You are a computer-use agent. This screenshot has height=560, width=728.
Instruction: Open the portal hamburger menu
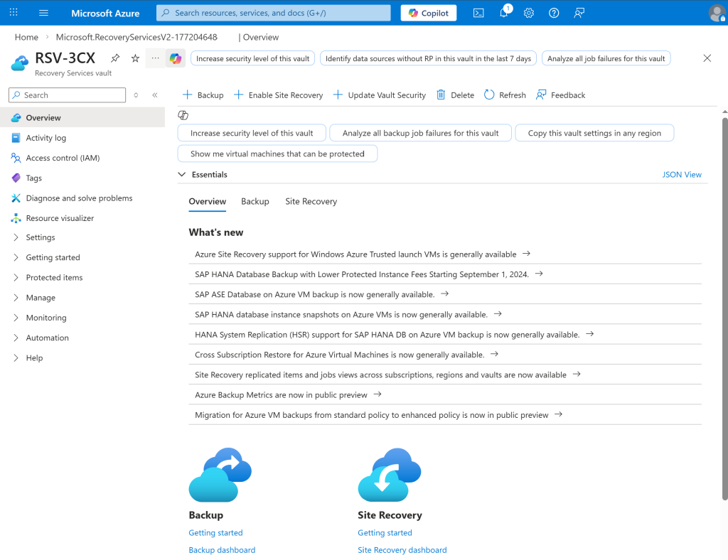point(43,13)
